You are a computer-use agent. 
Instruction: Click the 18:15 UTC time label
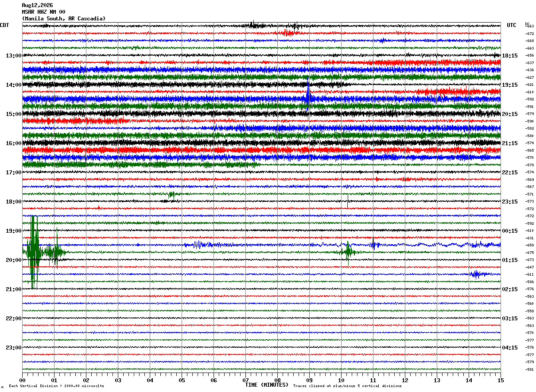509,56
